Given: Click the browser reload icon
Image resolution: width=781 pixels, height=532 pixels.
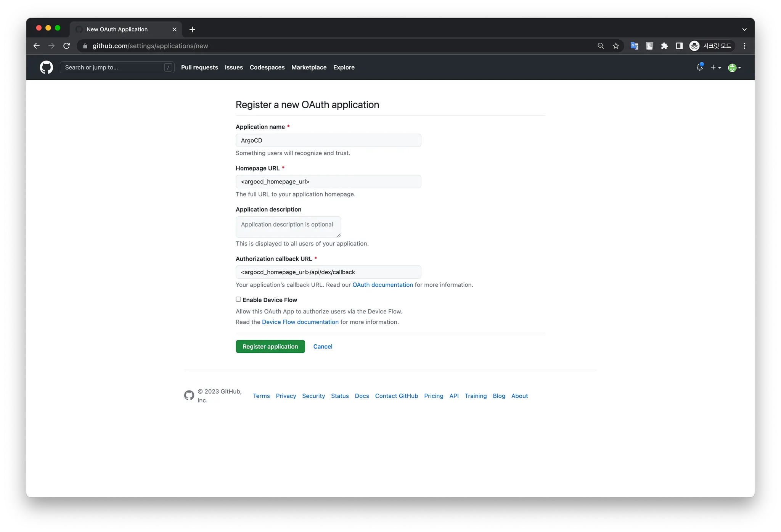Looking at the screenshot, I should pos(66,46).
